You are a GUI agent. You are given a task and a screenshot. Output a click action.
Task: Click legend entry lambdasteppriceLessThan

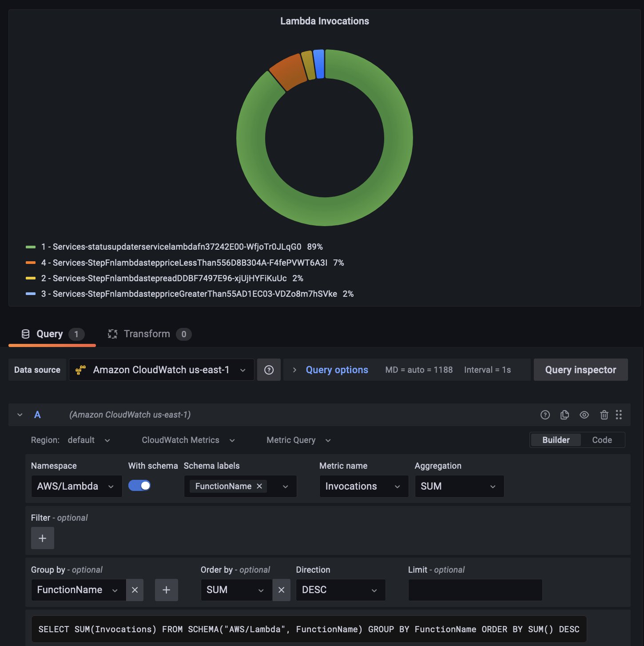coord(184,263)
